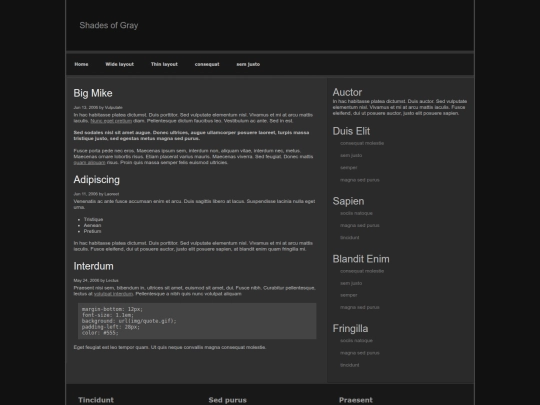Click the 'Pretium' bullet list item
Image resolution: width=540 pixels, height=405 pixels.
click(x=92, y=231)
